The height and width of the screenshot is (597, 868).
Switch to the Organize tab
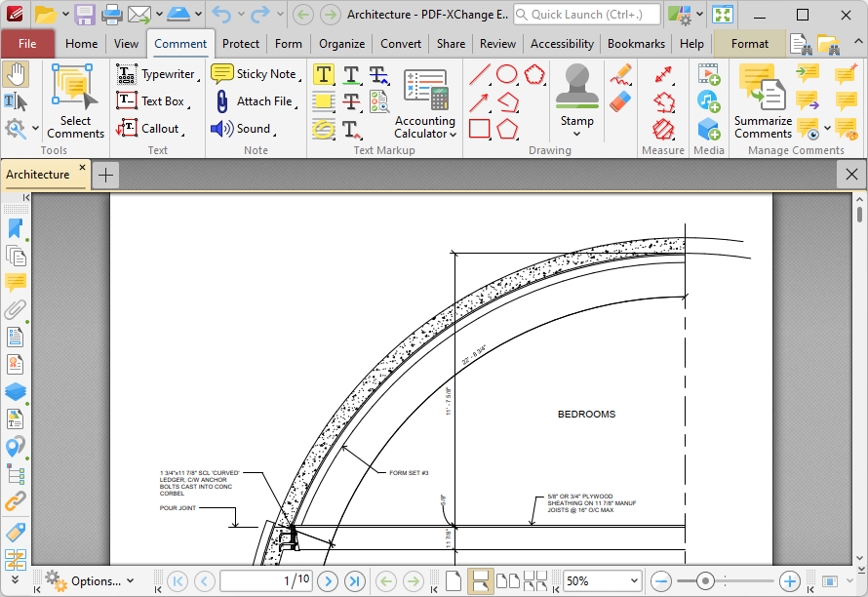click(341, 44)
